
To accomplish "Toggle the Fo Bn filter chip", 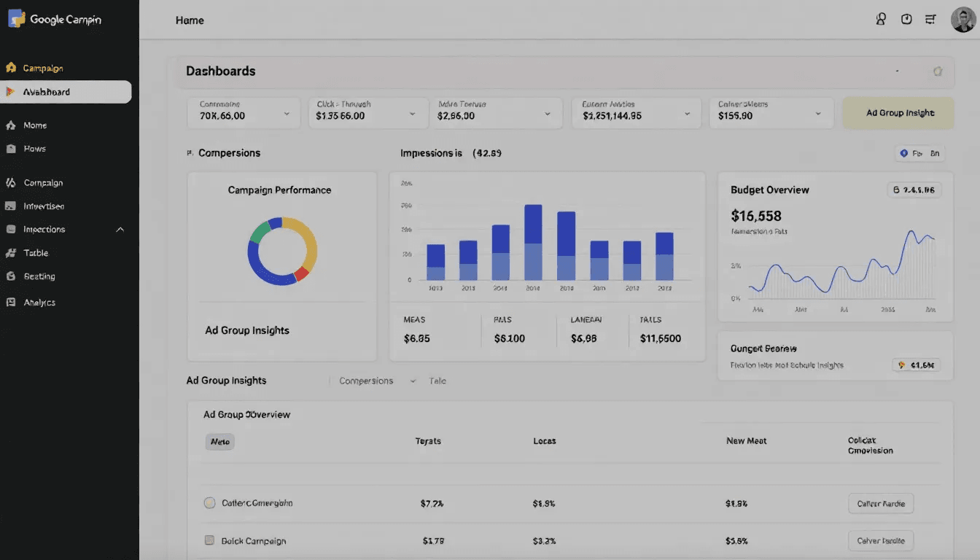I will point(920,153).
